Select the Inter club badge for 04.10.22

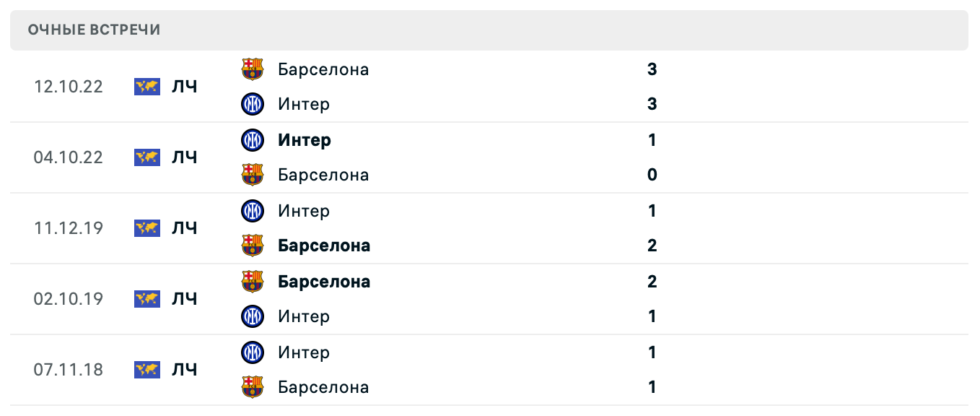(x=253, y=140)
